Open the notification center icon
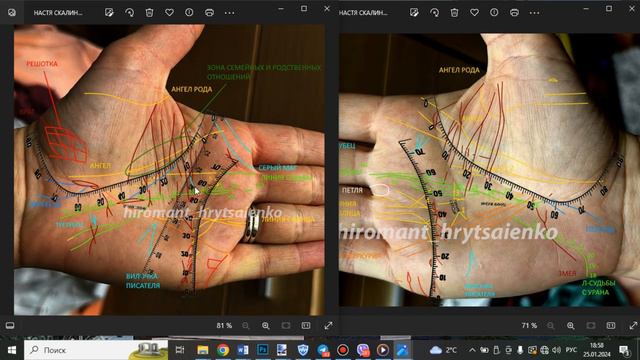This screenshot has height=360, width=640. pos(624,350)
